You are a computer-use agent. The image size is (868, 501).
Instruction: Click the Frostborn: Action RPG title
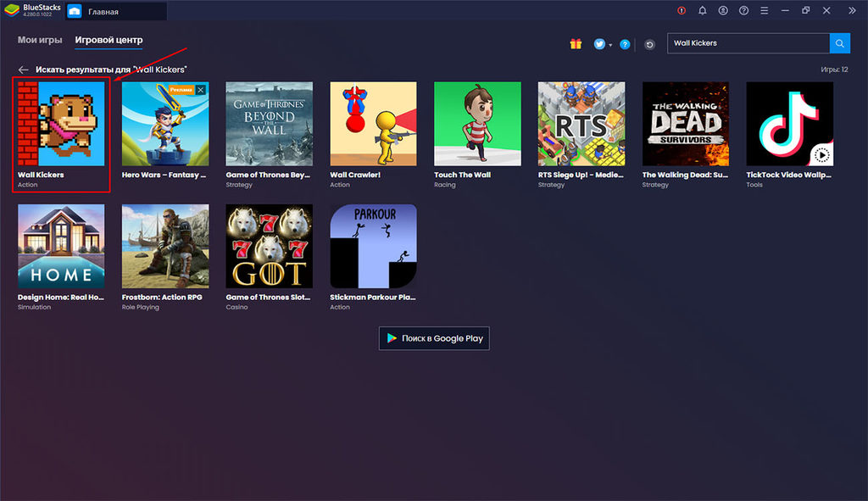coord(162,298)
